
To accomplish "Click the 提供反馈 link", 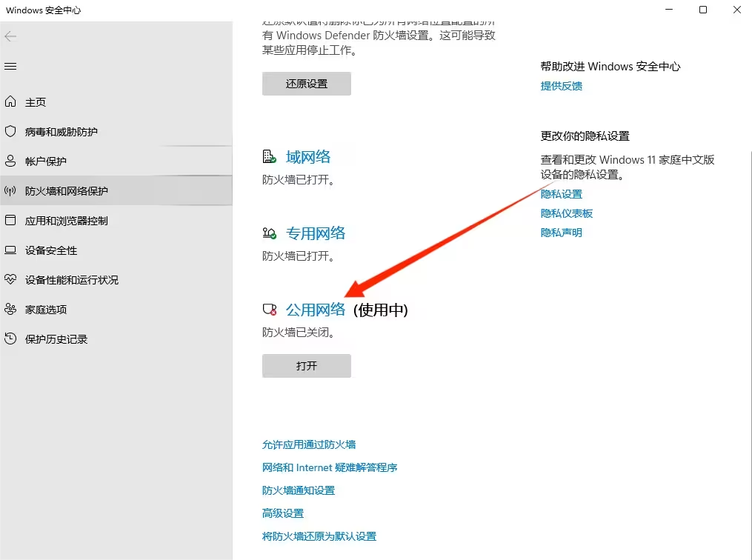I will [561, 86].
